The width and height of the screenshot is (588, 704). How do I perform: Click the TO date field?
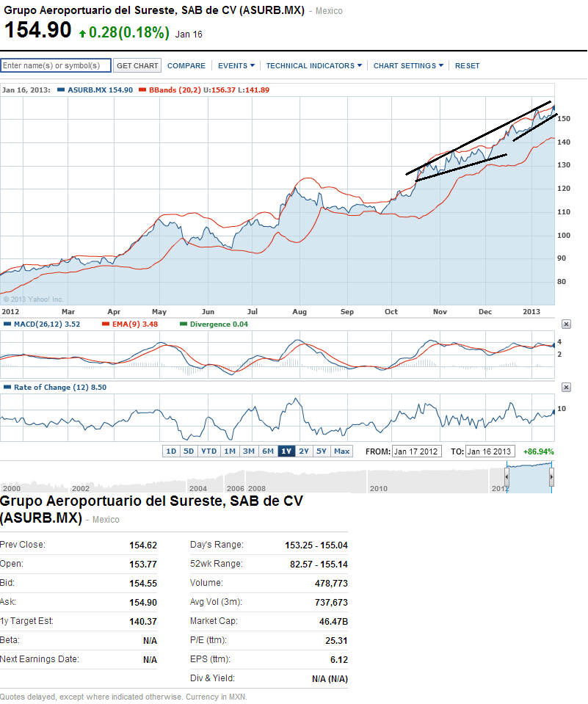pyautogui.click(x=490, y=451)
